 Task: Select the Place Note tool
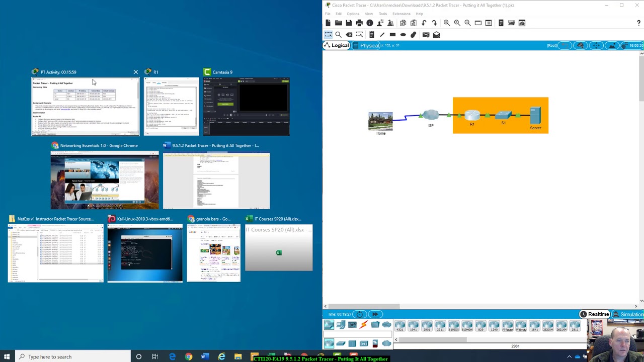[371, 35]
